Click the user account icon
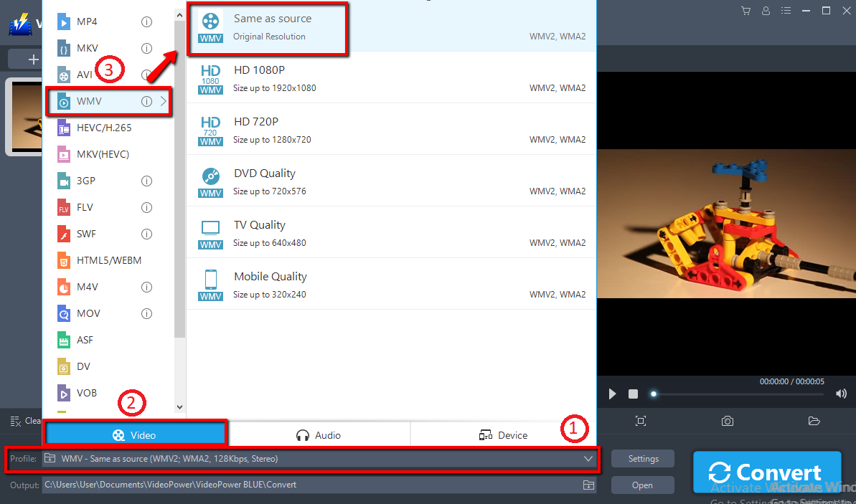Image resolution: width=856 pixels, height=504 pixels. [x=766, y=11]
